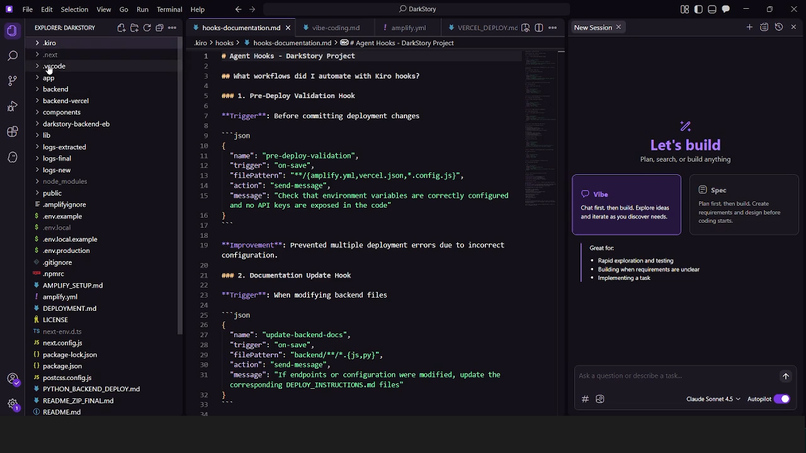Show chat session history
The height and width of the screenshot is (453, 806).
[779, 27]
